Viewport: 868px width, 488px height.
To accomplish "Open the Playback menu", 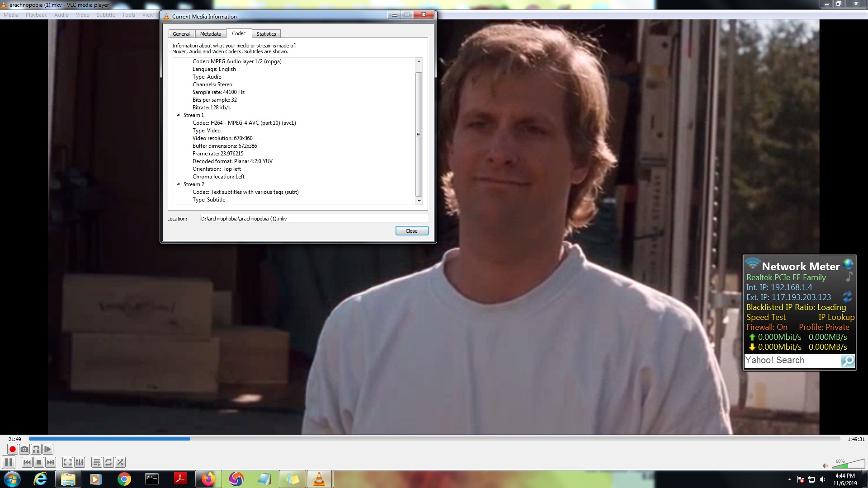I will pyautogui.click(x=36, y=15).
